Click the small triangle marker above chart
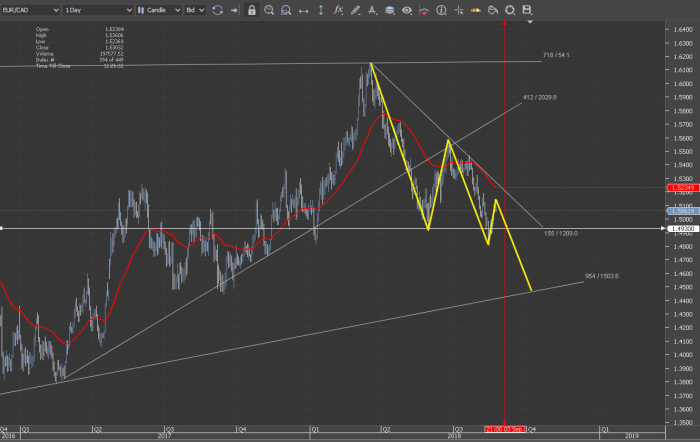 coord(530,21)
